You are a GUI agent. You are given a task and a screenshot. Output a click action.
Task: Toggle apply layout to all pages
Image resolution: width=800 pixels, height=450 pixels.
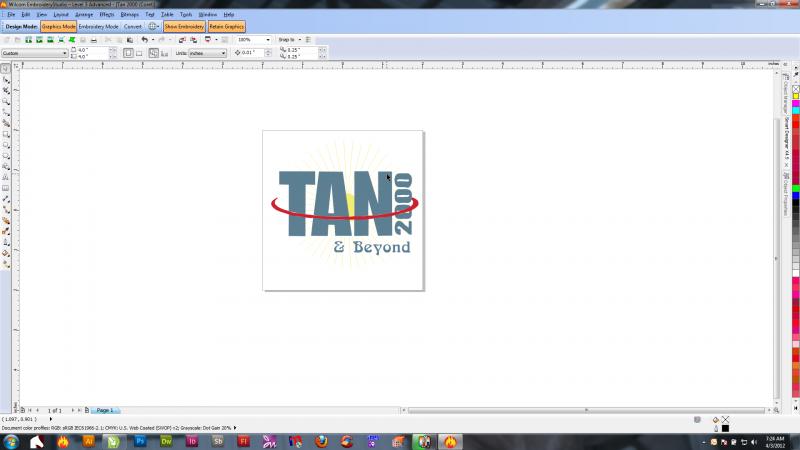pos(154,53)
